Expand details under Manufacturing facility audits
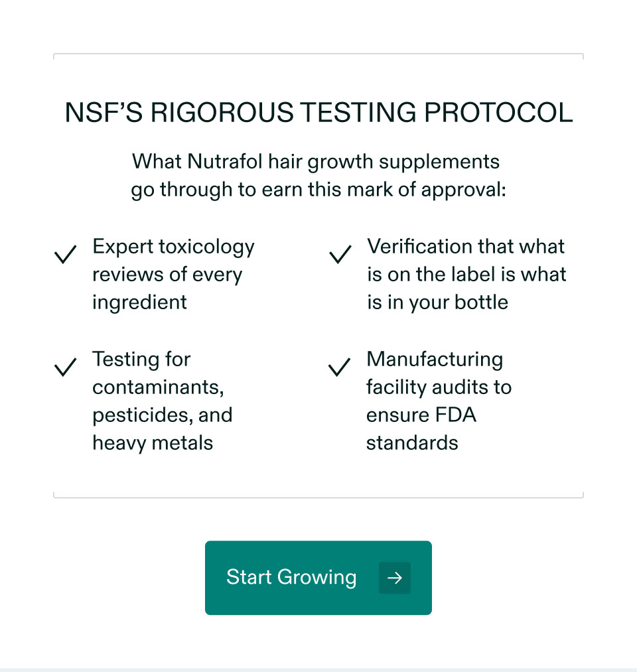This screenshot has width=637, height=672. [439, 401]
